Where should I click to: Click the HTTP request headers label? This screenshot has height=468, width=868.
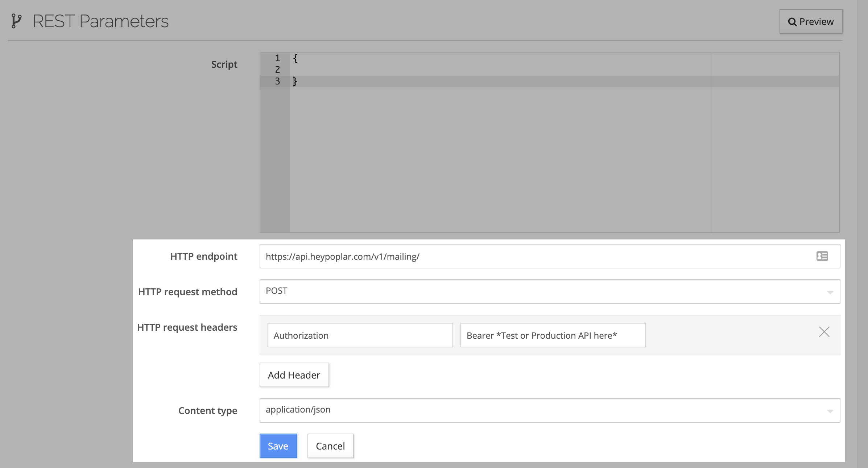(187, 327)
